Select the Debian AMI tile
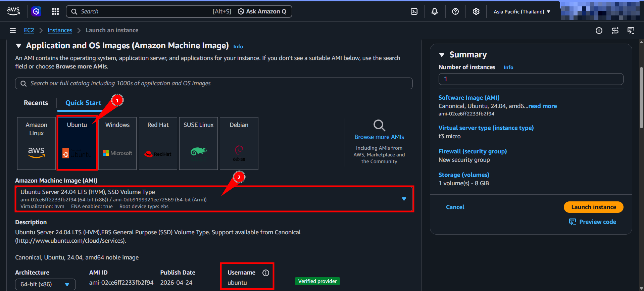Screen dimensions: 644x291 239,143
